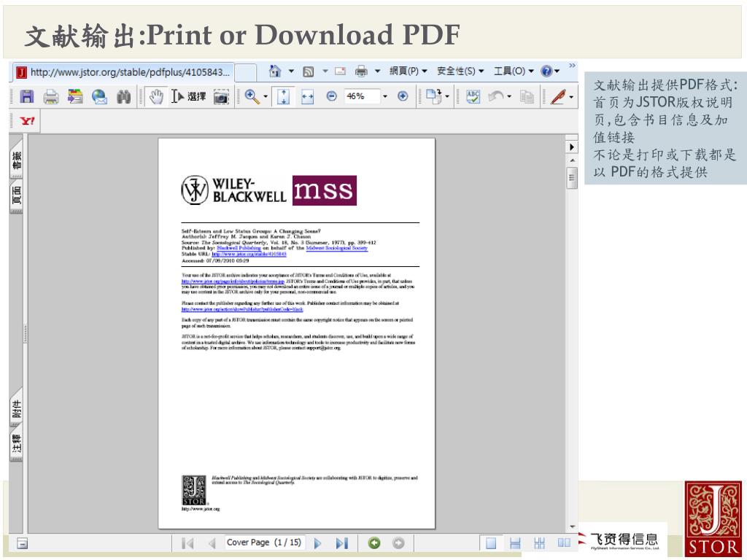This screenshot has height=560, width=747.
Task: Select the text Select (選擇) tool
Action: click(189, 97)
